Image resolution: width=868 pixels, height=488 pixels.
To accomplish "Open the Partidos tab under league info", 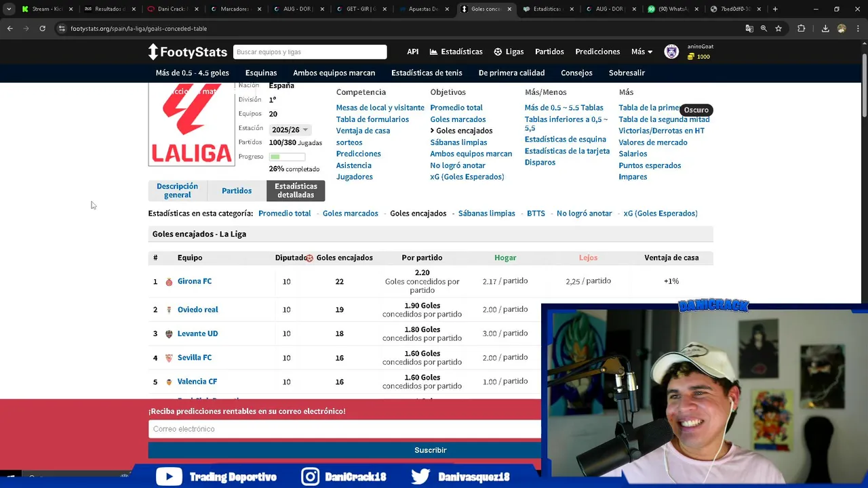I will [237, 190].
